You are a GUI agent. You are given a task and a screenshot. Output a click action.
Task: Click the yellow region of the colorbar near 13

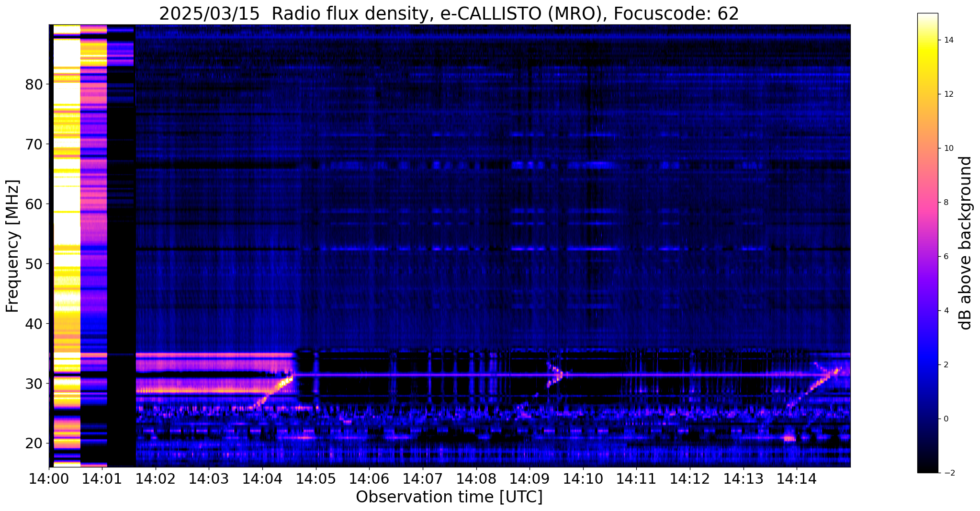click(927, 67)
